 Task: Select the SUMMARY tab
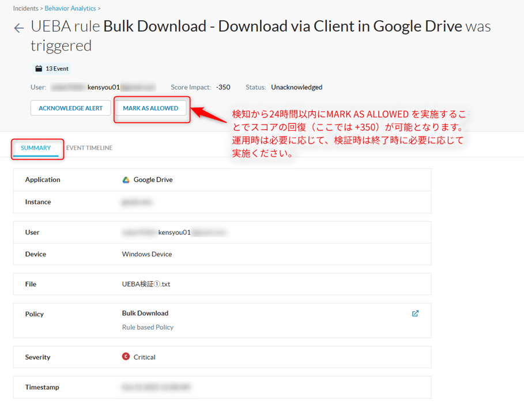point(36,147)
